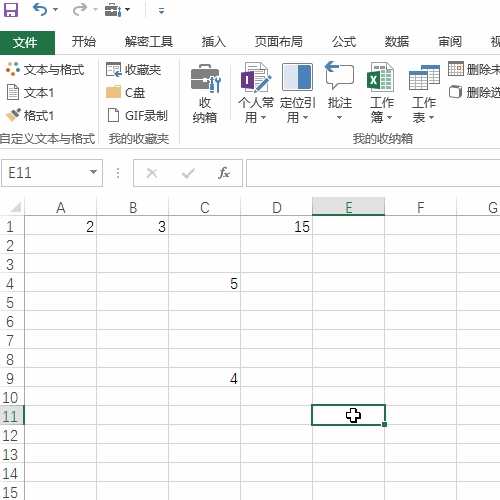The image size is (500, 500).
Task: Select cell A1 containing 2
Action: pyautogui.click(x=61, y=226)
